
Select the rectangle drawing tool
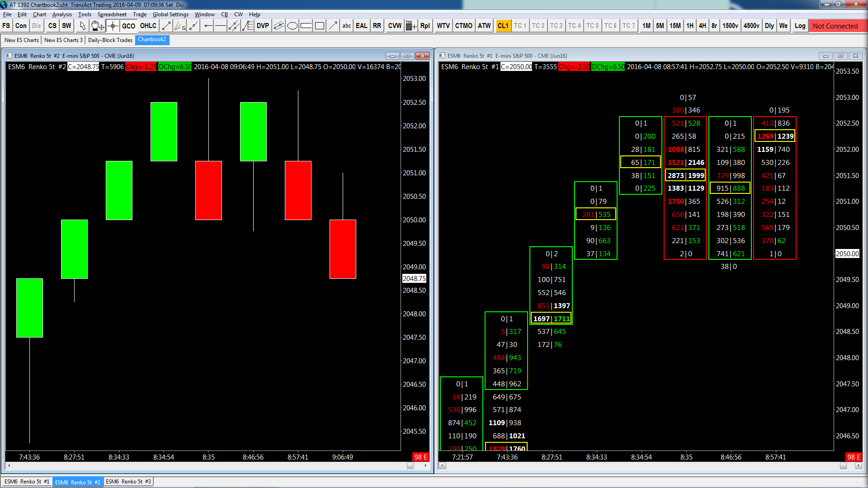coord(320,26)
